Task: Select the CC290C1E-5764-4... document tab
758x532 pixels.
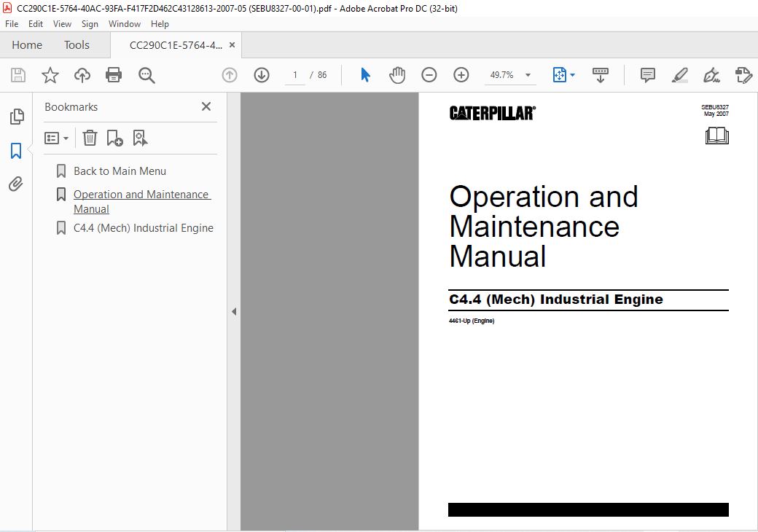Action: pyautogui.click(x=176, y=45)
